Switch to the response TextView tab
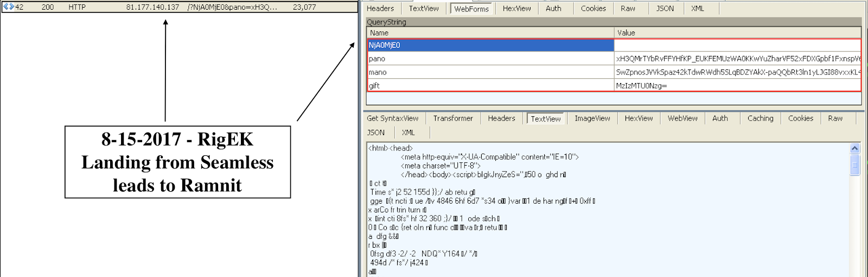Viewport: 868px width, 277px height. pos(546,119)
